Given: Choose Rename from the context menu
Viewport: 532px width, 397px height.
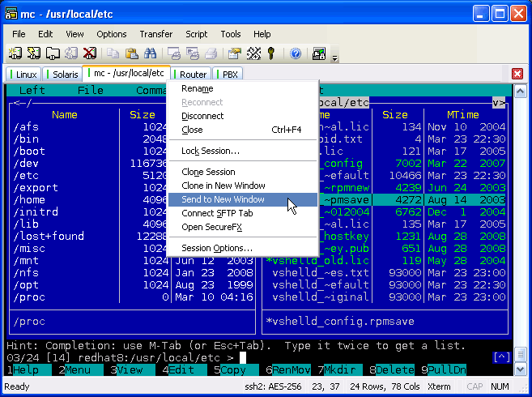Looking at the screenshot, I should point(243,88).
